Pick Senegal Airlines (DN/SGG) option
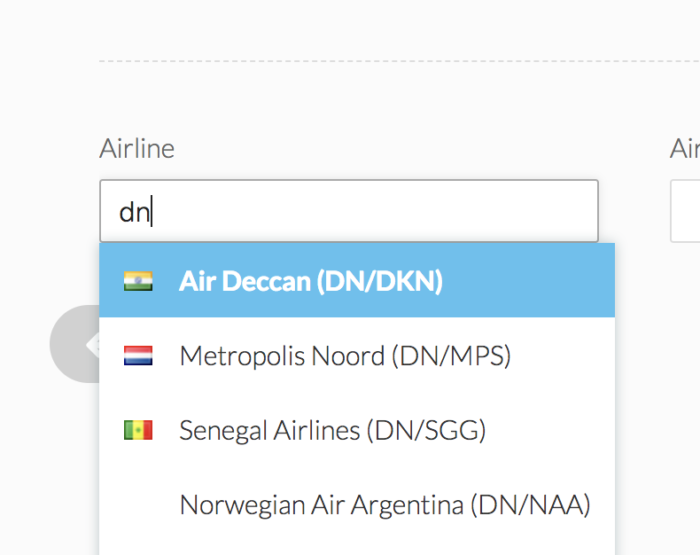The width and height of the screenshot is (700, 555). [x=332, y=430]
